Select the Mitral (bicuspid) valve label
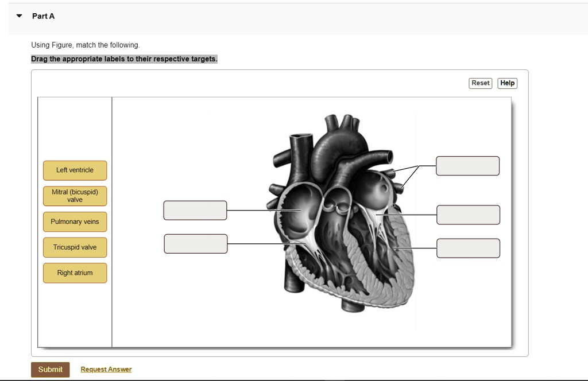The width and height of the screenshot is (588, 381). click(x=75, y=196)
